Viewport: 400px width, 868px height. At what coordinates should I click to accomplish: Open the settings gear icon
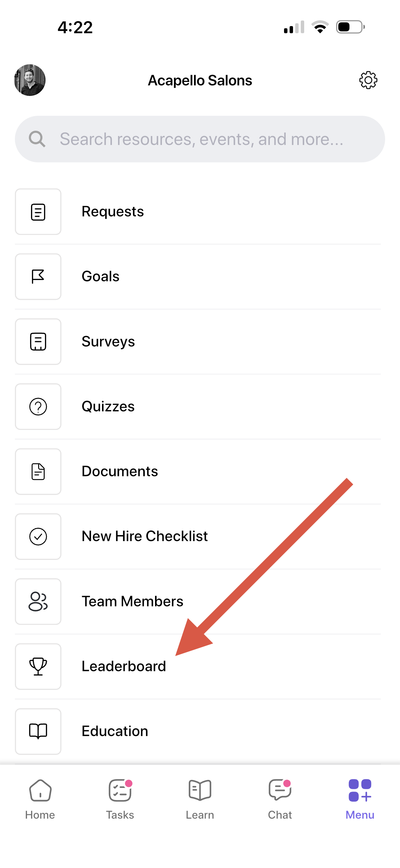tap(368, 80)
